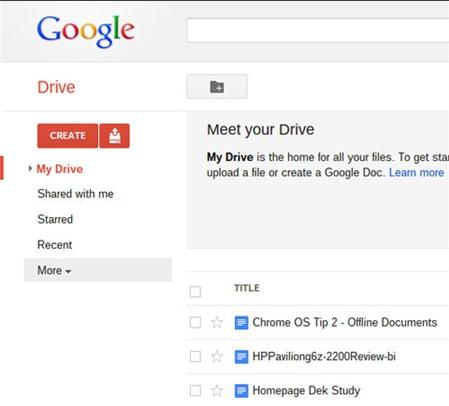Star the HPPaviliong6z-2200Review-bi document
The width and height of the screenshot is (449, 406).
(217, 356)
